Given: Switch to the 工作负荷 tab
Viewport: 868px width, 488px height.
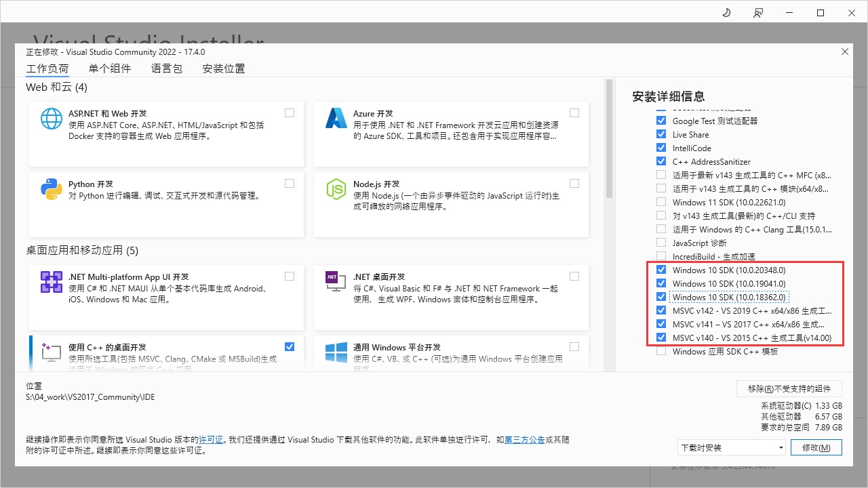Looking at the screenshot, I should click(x=47, y=68).
